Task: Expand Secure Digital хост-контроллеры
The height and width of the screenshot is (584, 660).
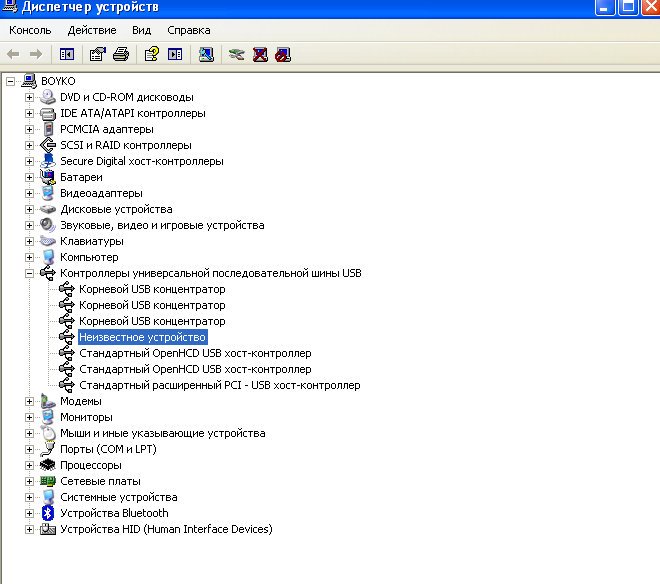Action: pos(29,161)
